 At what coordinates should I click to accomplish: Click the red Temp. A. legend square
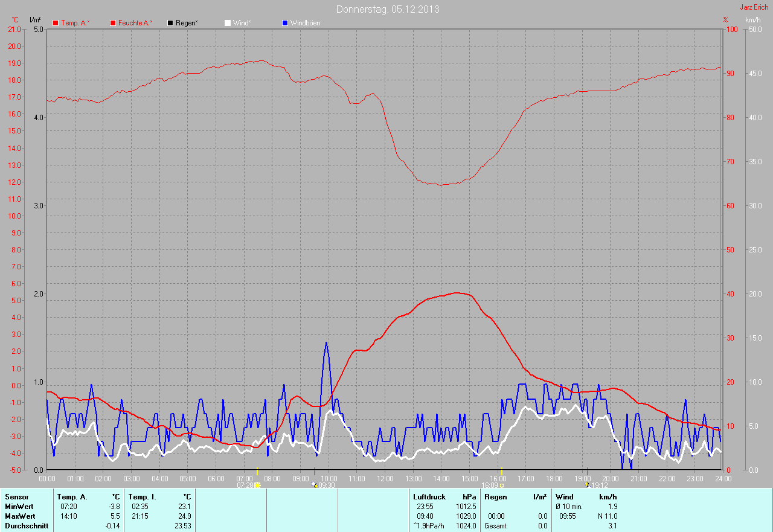click(x=56, y=23)
